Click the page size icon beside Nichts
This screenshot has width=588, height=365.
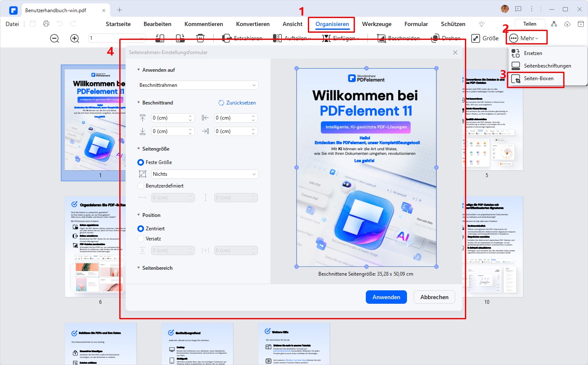tap(142, 174)
